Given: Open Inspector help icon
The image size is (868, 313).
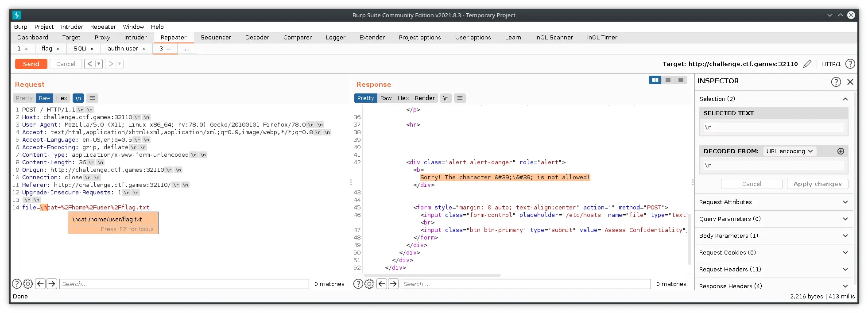Looking at the screenshot, I should [836, 81].
